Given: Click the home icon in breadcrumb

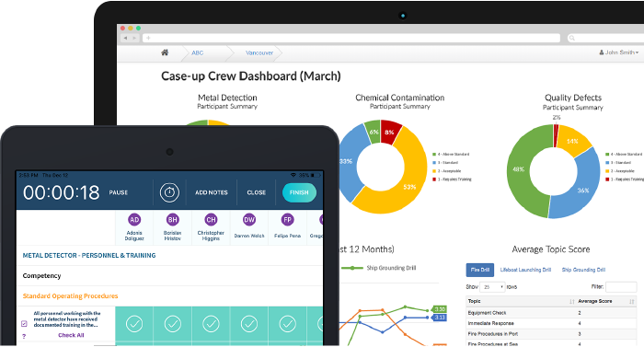Looking at the screenshot, I should click(165, 52).
